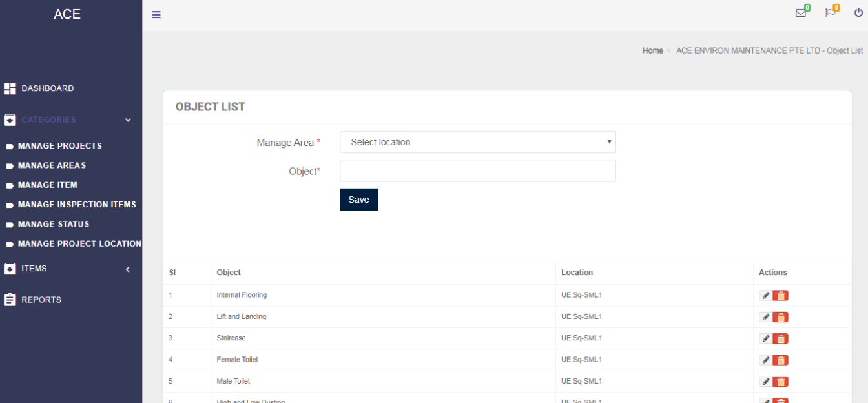
Task: Select Manage Status menu item
Action: tap(54, 224)
